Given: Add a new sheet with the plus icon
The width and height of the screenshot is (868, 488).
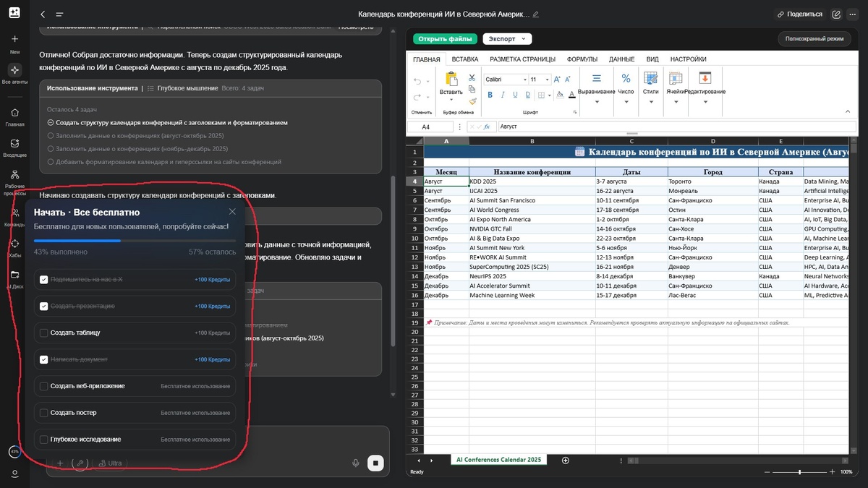Looking at the screenshot, I should 566,461.
